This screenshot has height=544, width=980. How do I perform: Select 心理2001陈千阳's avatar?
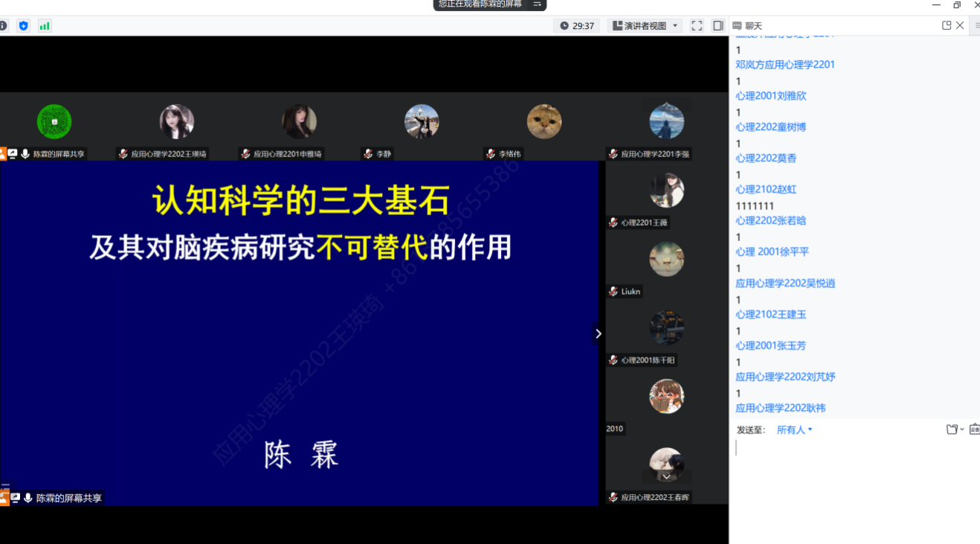tap(667, 328)
